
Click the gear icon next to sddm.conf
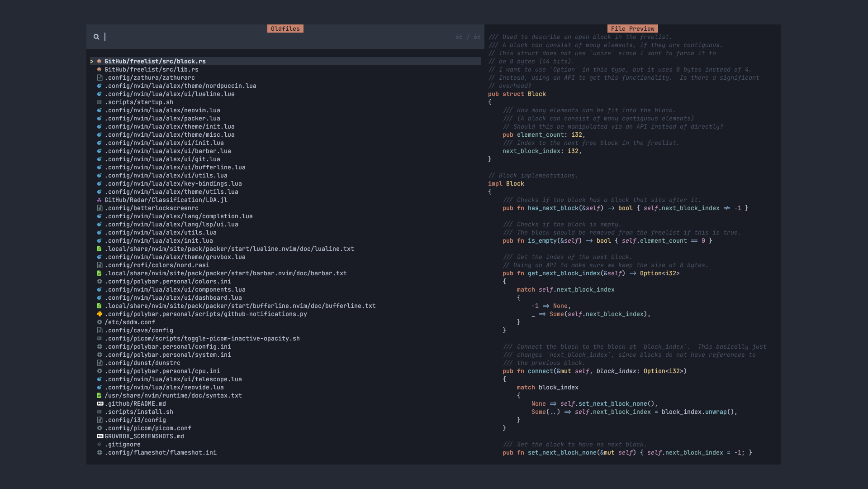click(x=99, y=322)
